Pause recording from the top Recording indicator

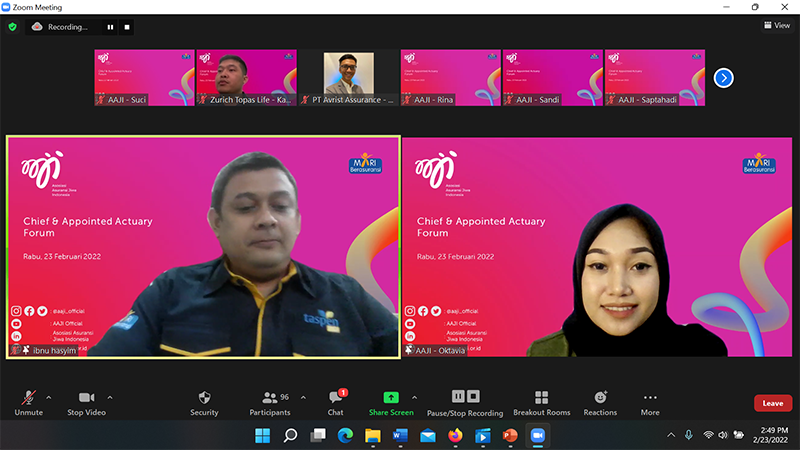pyautogui.click(x=110, y=27)
